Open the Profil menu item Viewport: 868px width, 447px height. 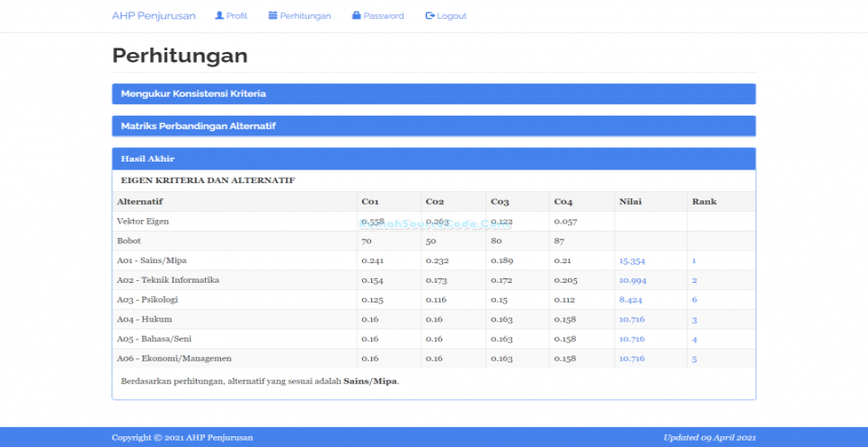(x=236, y=16)
